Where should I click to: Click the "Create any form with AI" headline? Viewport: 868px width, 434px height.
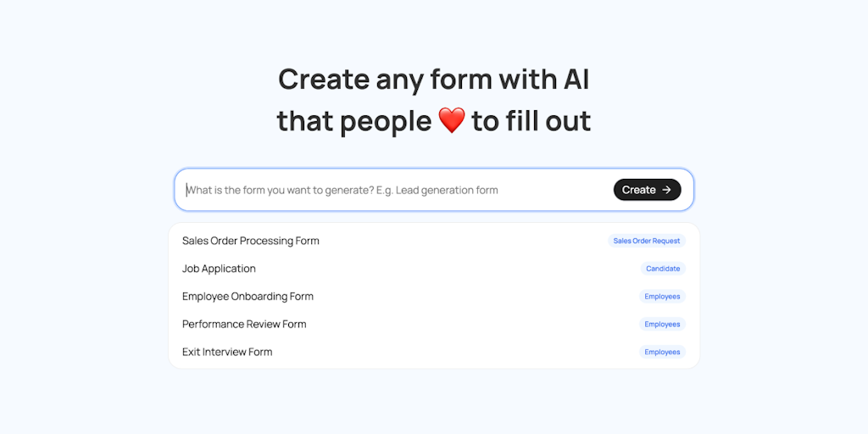point(433,80)
